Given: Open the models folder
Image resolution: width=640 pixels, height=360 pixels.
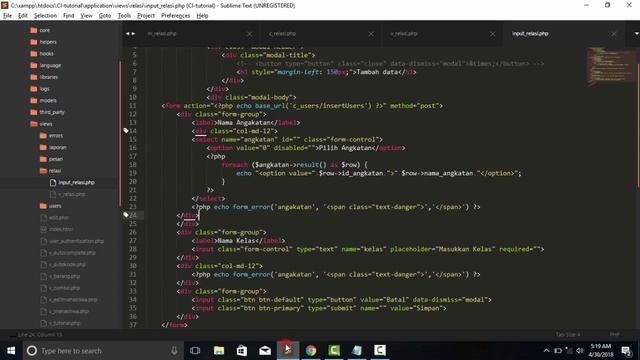Looking at the screenshot, I should tap(43, 100).
